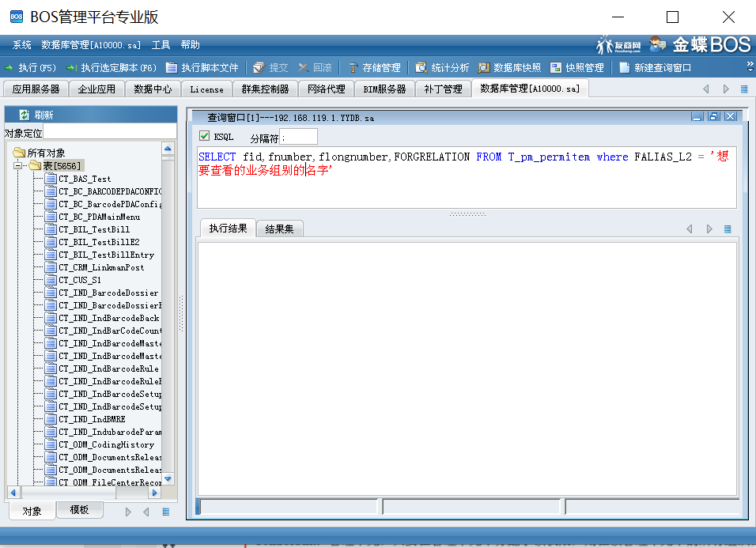Switch to the 补丁管理 tab
Screen dimensions: 756x548
point(443,89)
